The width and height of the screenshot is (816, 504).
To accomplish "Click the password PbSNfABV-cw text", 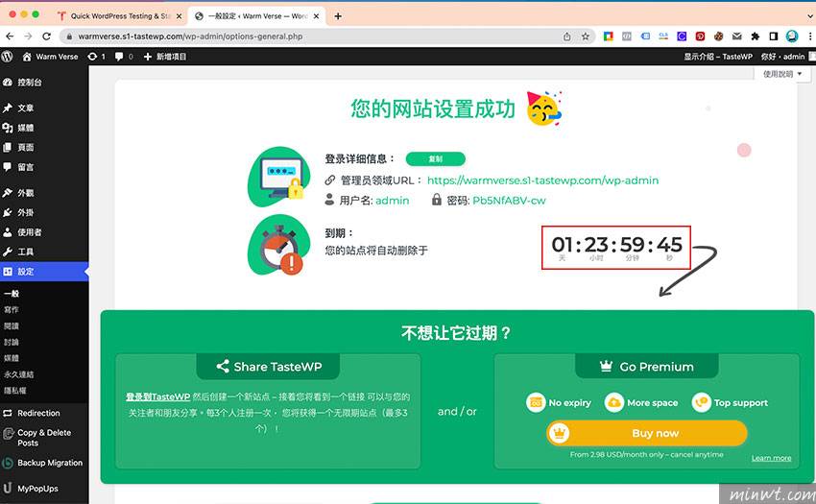I will coord(509,201).
